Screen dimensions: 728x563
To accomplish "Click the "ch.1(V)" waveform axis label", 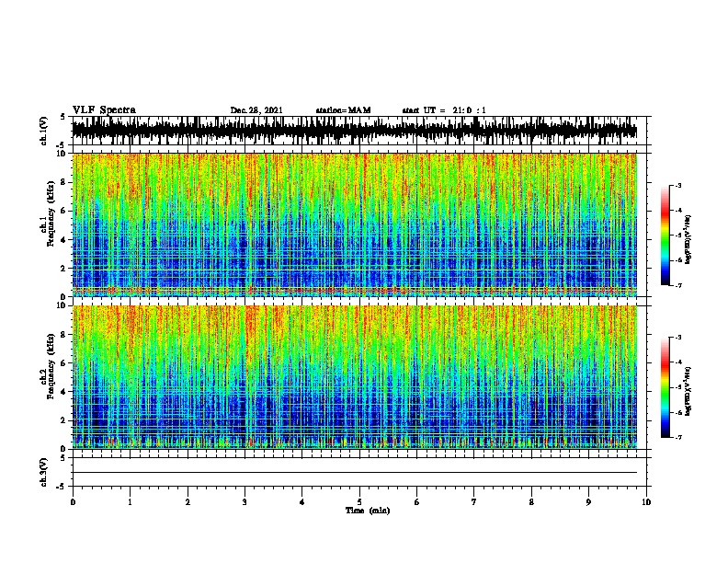I will [43, 131].
